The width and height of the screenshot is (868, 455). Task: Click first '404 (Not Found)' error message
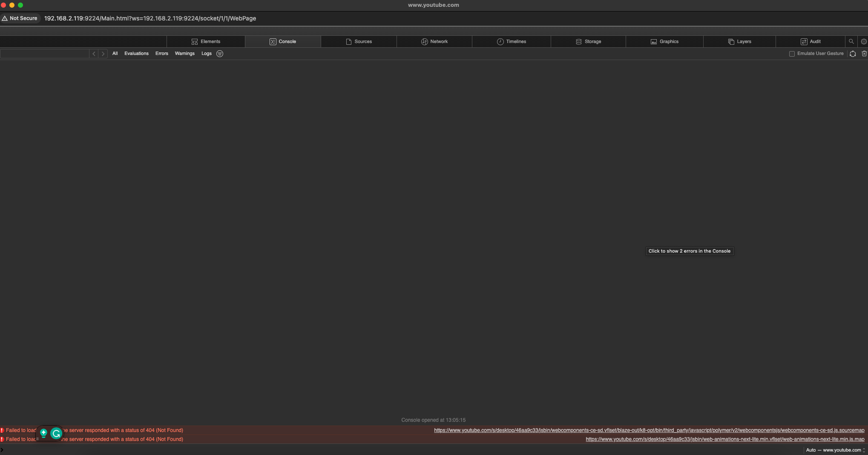pos(95,430)
